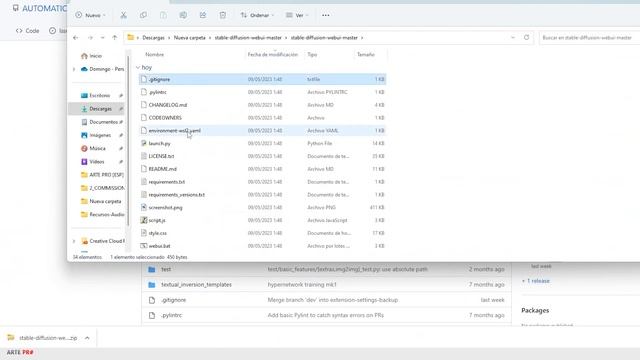Select the .pylintrc file in Explorer

pyautogui.click(x=262, y=92)
